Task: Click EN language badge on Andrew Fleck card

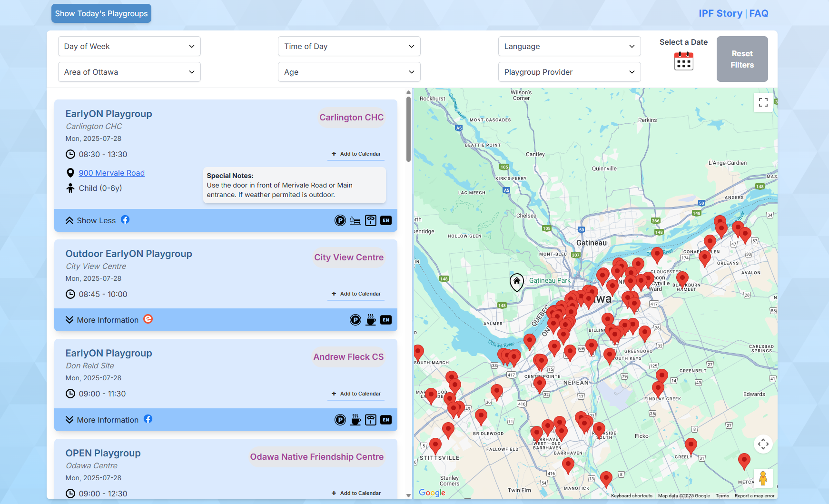Action: 386,420
